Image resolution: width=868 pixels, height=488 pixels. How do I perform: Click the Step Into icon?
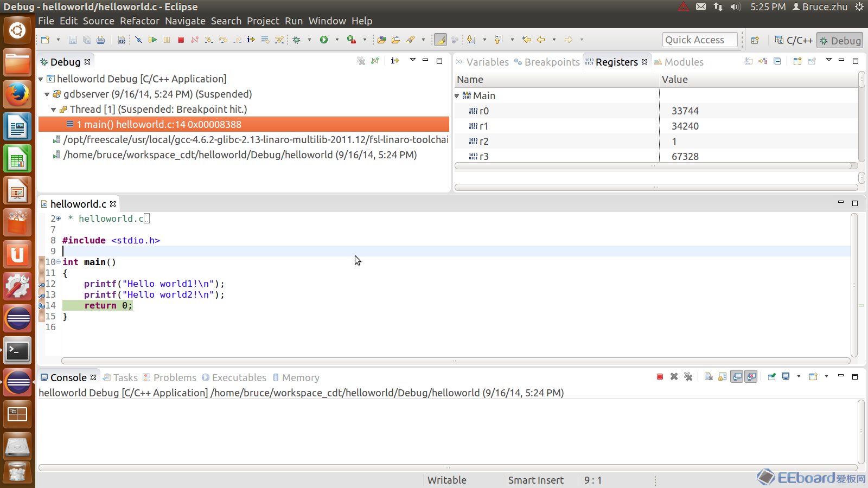coord(209,40)
